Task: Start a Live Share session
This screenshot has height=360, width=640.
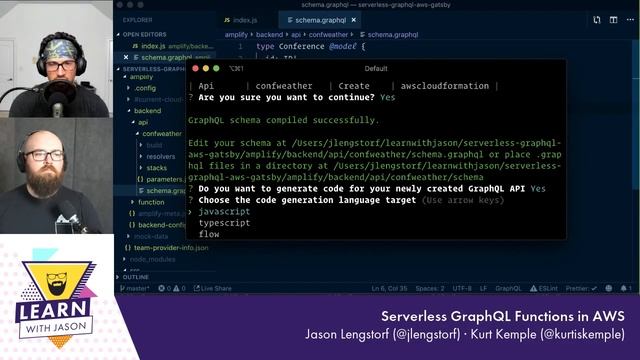Action: (x=213, y=289)
